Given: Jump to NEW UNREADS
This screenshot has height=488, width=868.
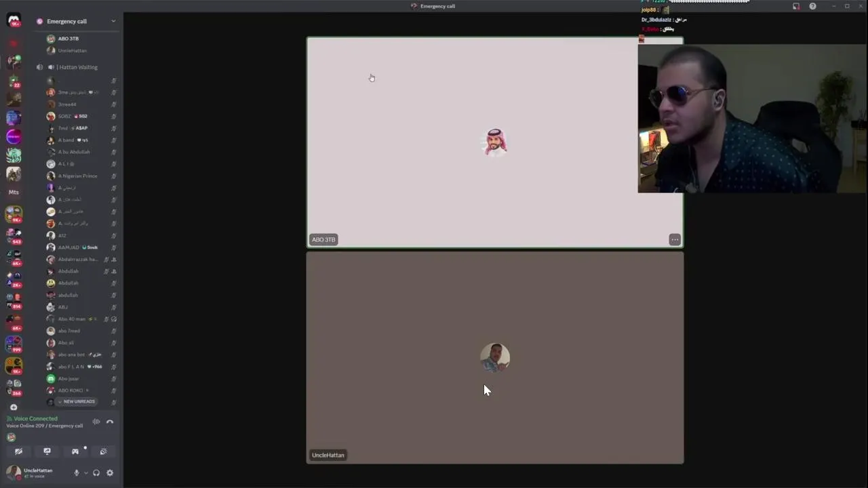Looking at the screenshot, I should 76,402.
